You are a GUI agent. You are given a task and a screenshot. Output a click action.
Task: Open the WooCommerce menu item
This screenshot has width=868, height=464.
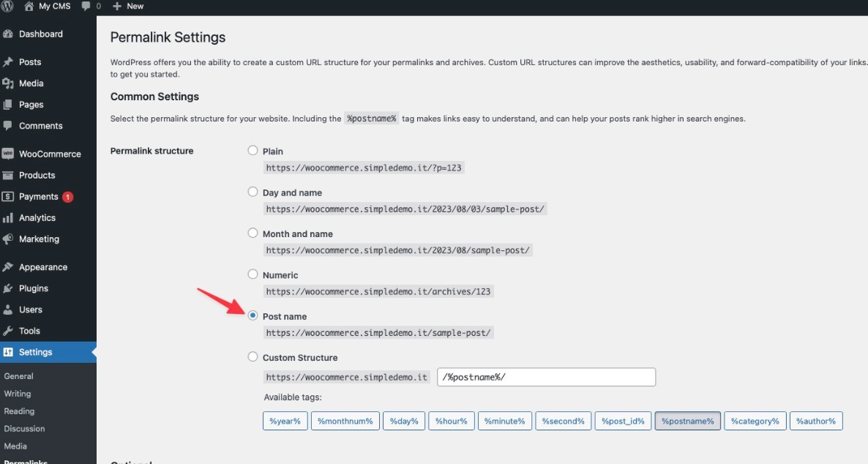(48, 154)
